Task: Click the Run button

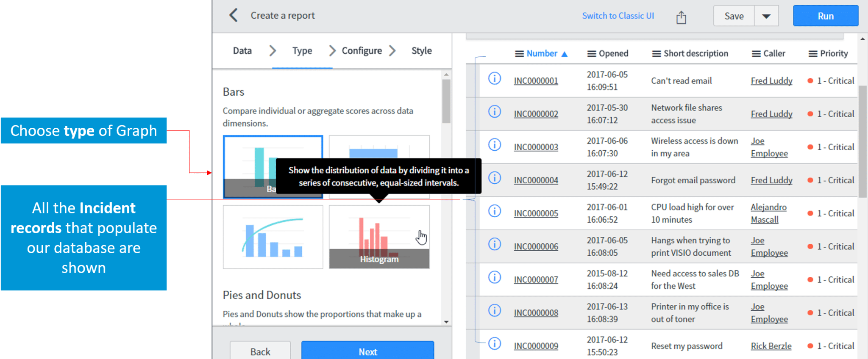Action: click(826, 16)
